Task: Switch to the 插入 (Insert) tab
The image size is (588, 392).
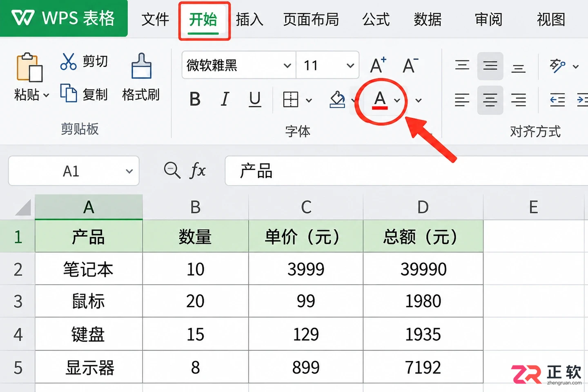Action: point(249,19)
